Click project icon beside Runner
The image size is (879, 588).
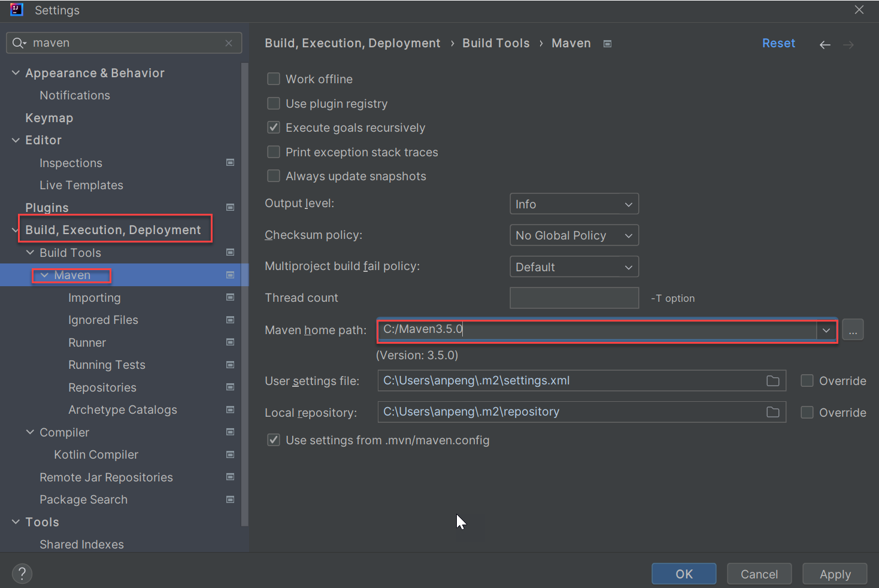[x=230, y=342]
